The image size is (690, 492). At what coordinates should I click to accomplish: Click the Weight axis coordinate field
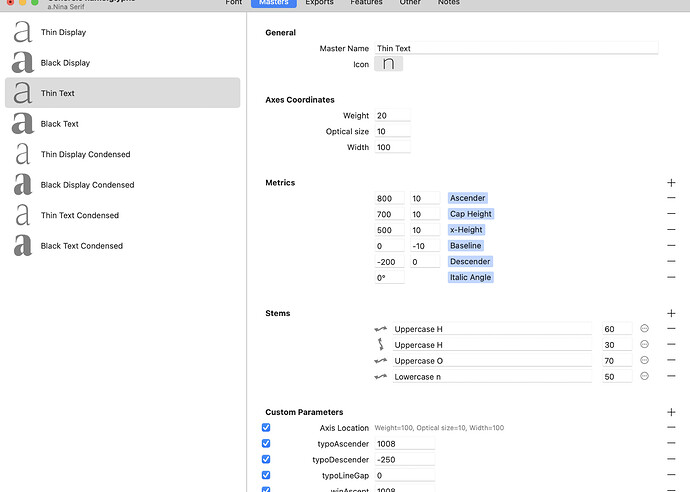pyautogui.click(x=393, y=115)
